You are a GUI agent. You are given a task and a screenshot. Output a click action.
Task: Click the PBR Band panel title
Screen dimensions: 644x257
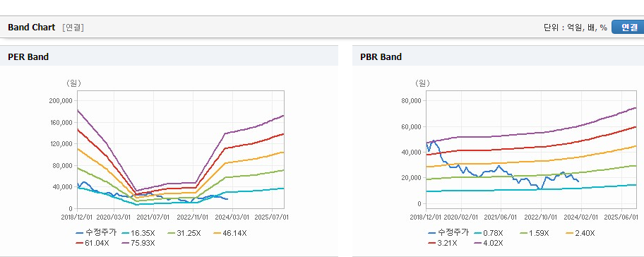click(x=381, y=56)
